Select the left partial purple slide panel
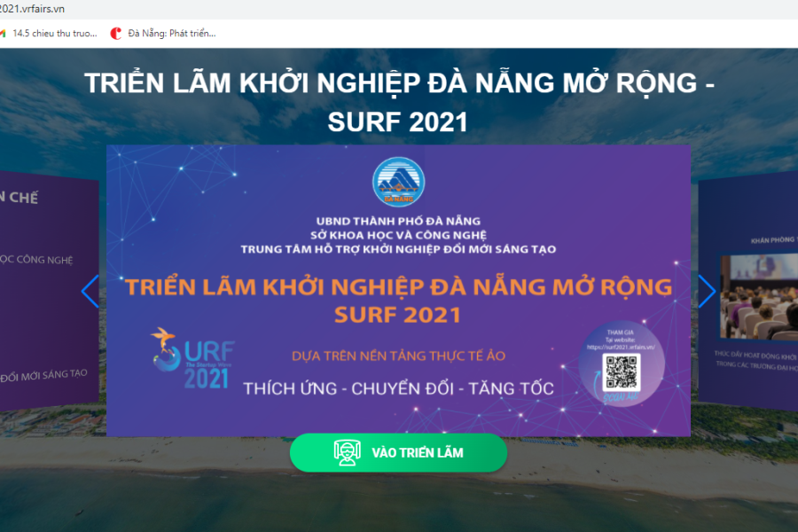Image resolution: width=798 pixels, height=532 pixels. point(50,290)
